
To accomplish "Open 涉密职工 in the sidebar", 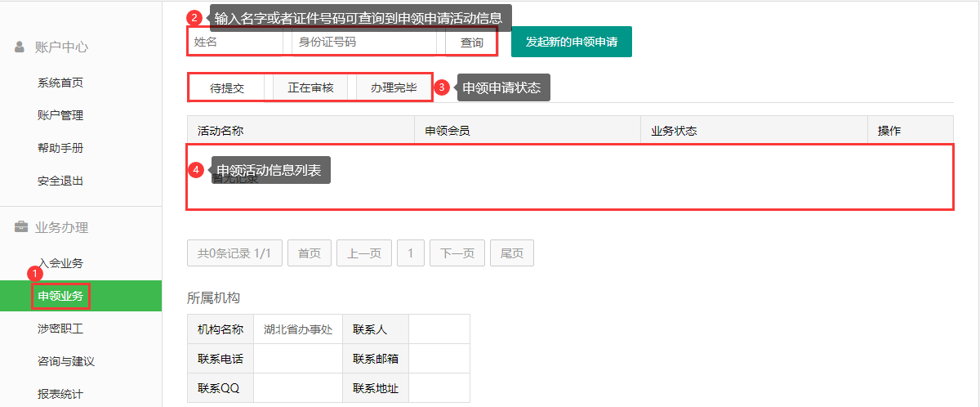I will [60, 329].
